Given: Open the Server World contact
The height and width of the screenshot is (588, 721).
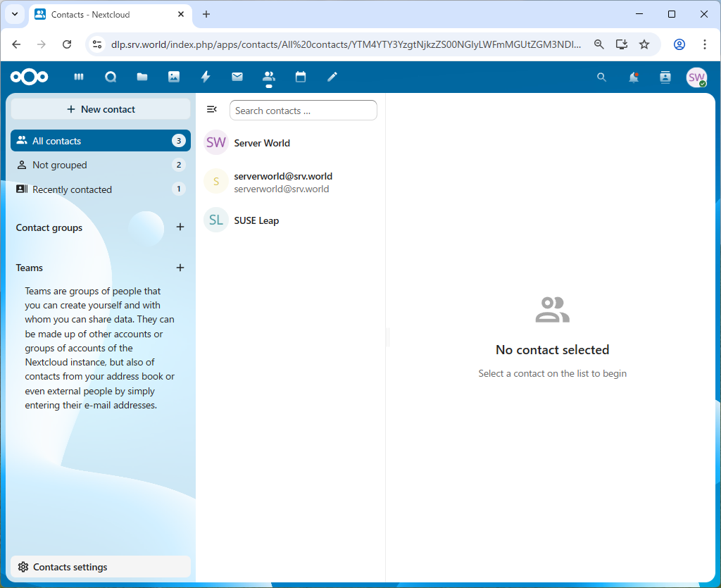Looking at the screenshot, I should pos(291,143).
